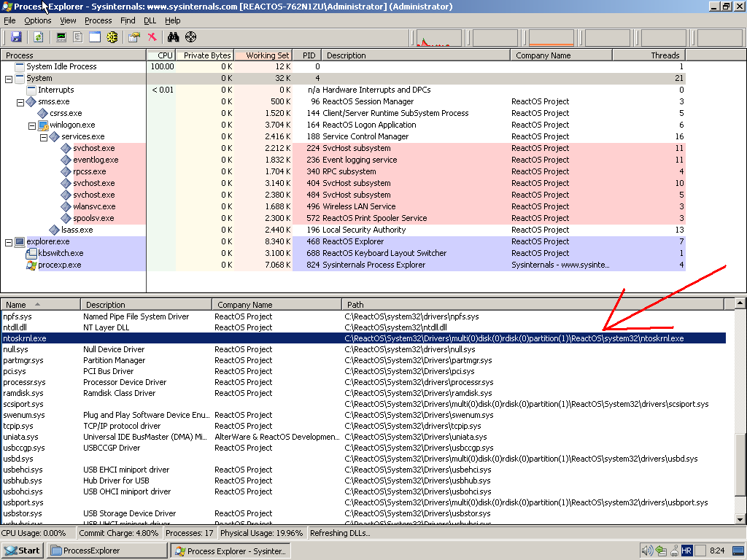Collapse the winlogon.exe tree node
The image size is (747, 560).
[32, 125]
